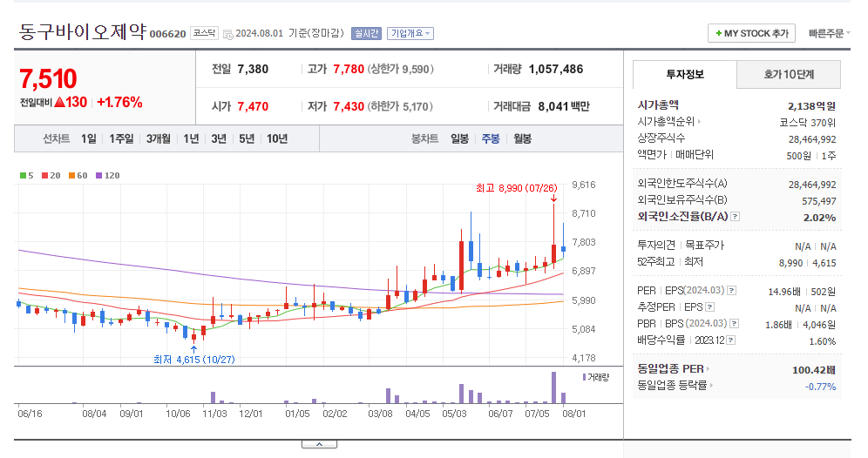This screenshot has height=458, width=868.
Task: Click the MY STOCK 추가 button
Action: [751, 33]
